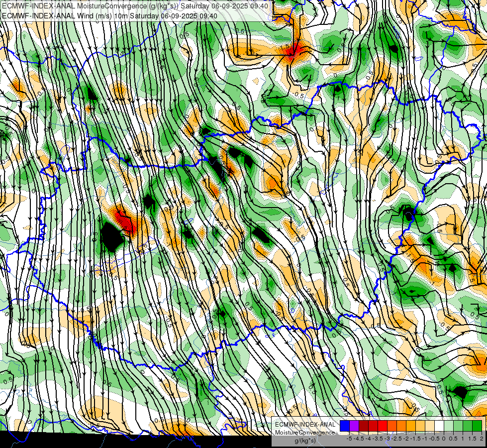Select the palest green swatch between 0 and 0.5
The image size is (487, 448).
(x=449, y=426)
